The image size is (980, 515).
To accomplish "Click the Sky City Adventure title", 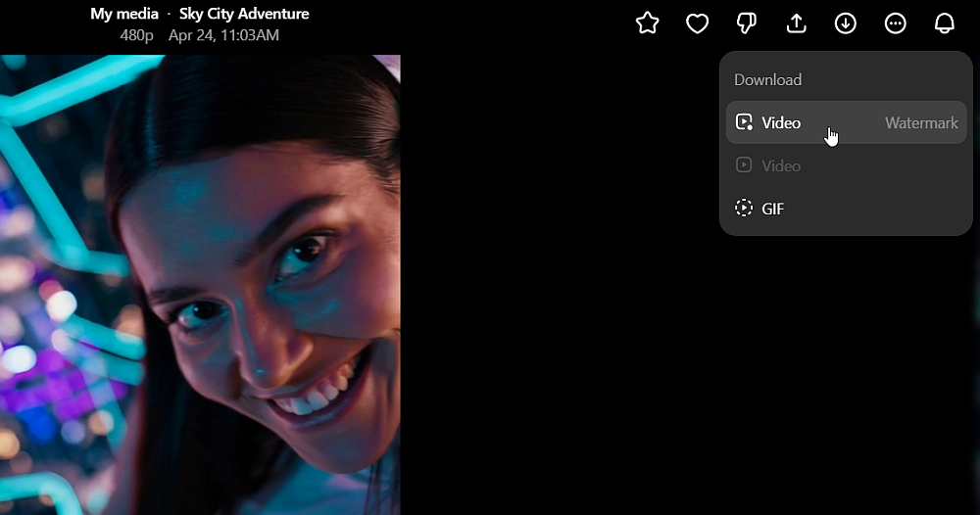I will 244,14.
